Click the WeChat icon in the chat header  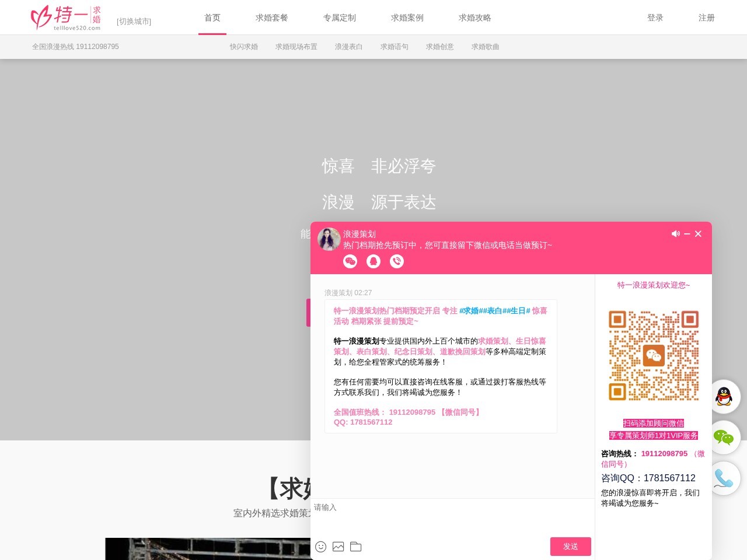click(x=350, y=261)
